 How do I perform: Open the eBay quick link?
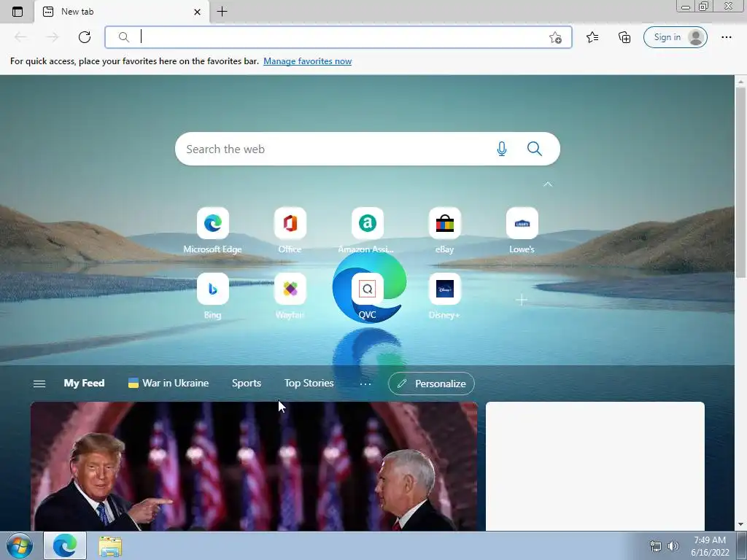click(x=444, y=230)
